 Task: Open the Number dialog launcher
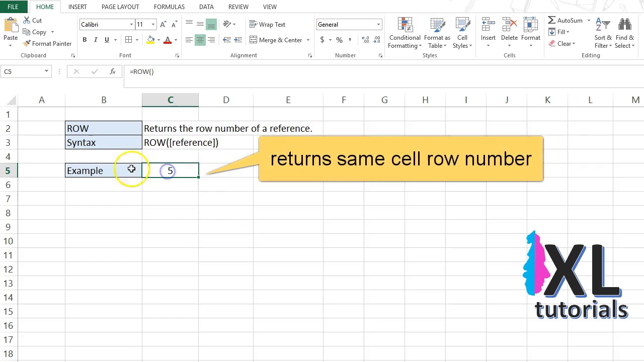pyautogui.click(x=380, y=56)
